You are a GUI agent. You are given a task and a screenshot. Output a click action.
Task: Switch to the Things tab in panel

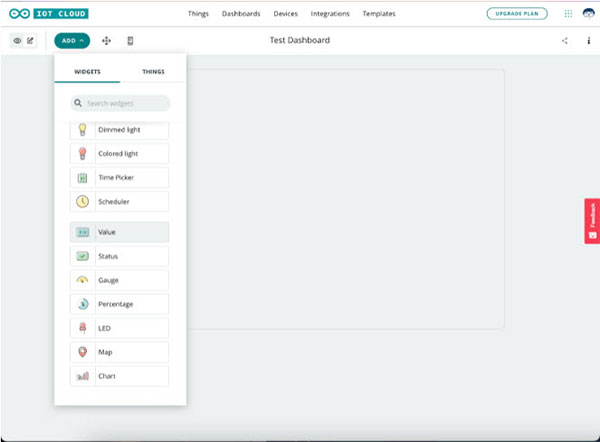point(153,72)
